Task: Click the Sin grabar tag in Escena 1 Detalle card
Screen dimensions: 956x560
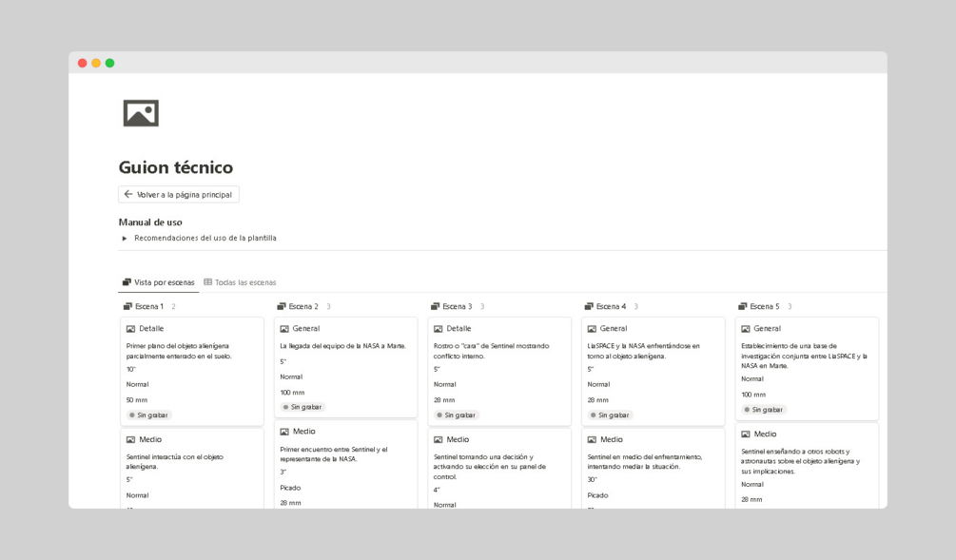Action: click(x=152, y=415)
